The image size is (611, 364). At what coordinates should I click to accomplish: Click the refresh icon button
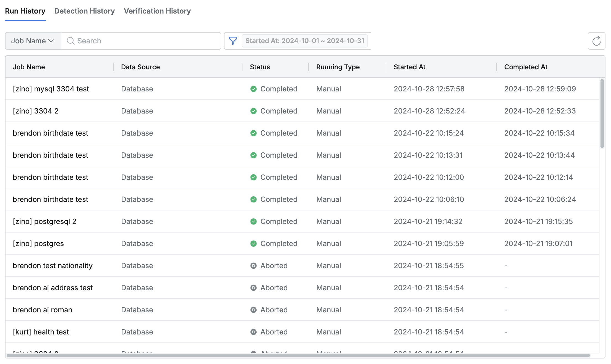[x=596, y=41]
